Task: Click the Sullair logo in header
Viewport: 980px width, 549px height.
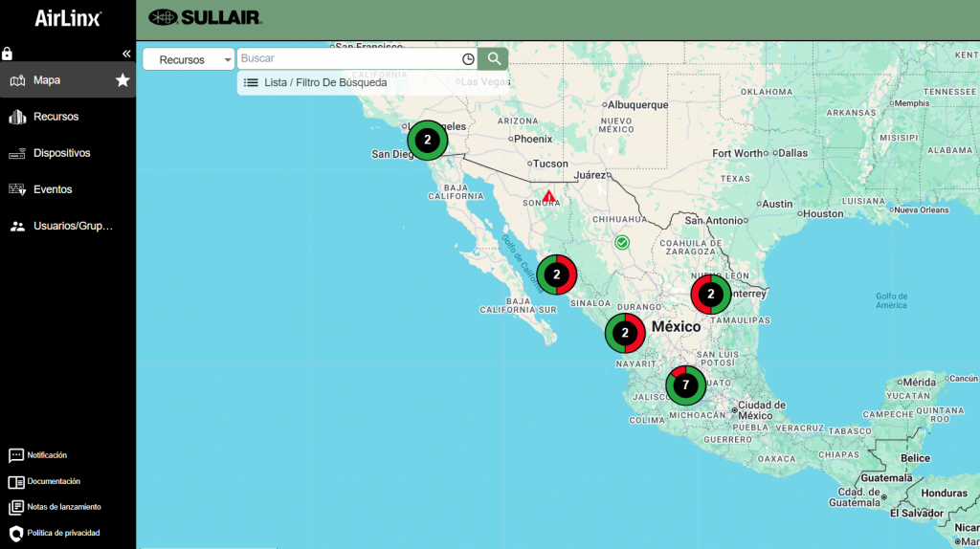Action: click(205, 17)
